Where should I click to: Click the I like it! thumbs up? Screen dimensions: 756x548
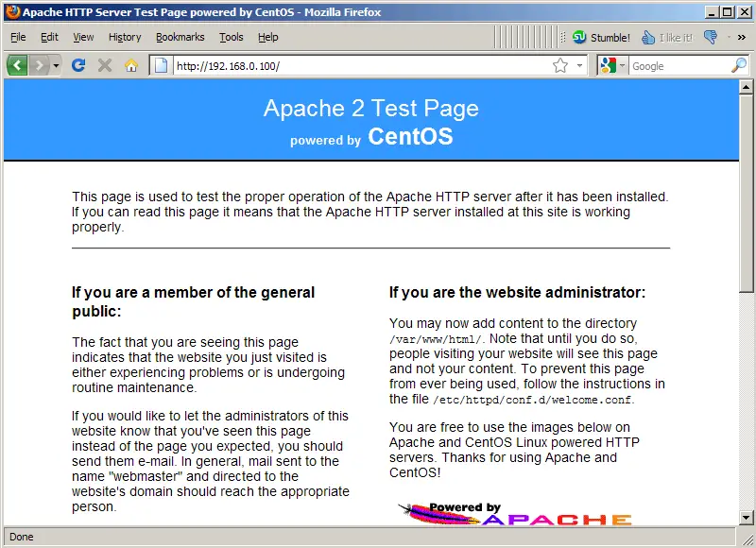(667, 37)
